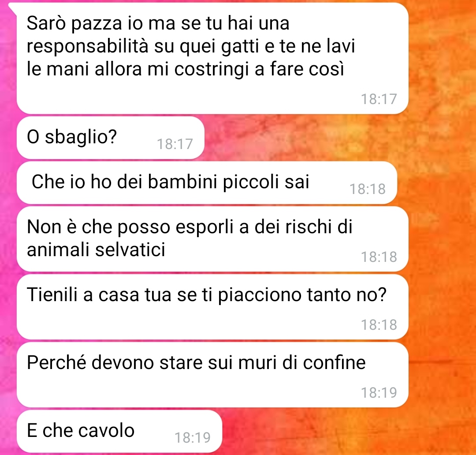The height and width of the screenshot is (455, 476).
Task: Click the 18:18 timestamp under "tanto no?"
Action: click(379, 324)
